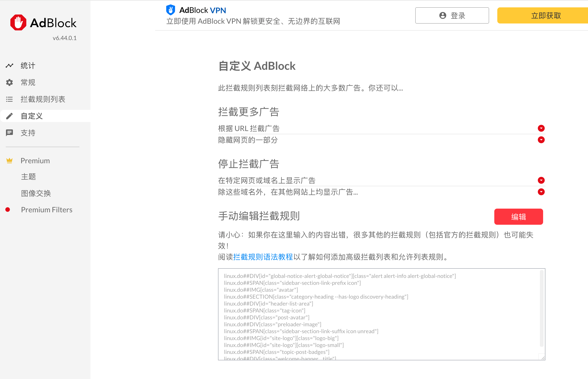
Task: Click the red dot beside Premium Filters
Action: coord(8,210)
